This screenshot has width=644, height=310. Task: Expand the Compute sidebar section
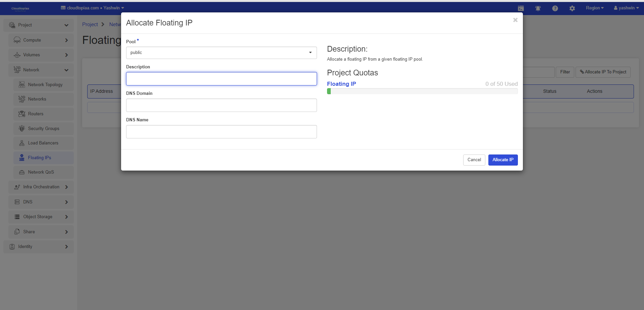41,40
